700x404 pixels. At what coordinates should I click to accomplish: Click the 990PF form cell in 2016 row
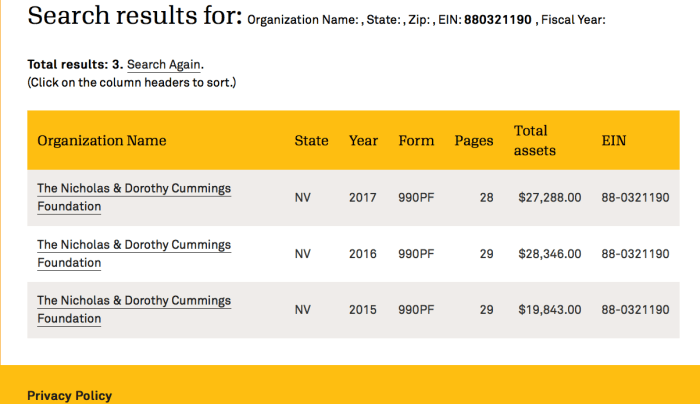416,254
